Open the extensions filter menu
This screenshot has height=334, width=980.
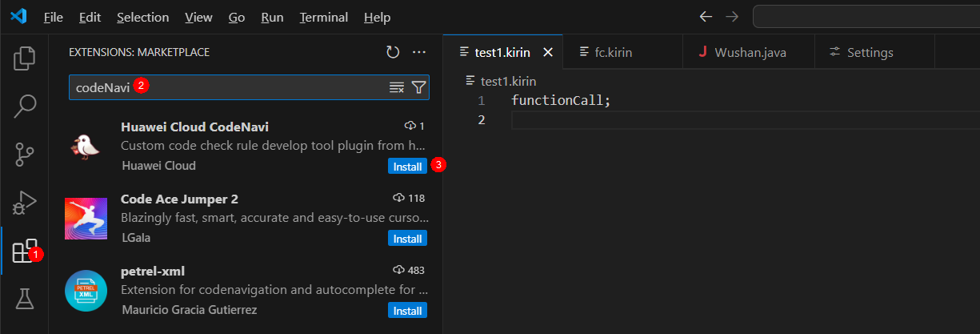tap(418, 87)
